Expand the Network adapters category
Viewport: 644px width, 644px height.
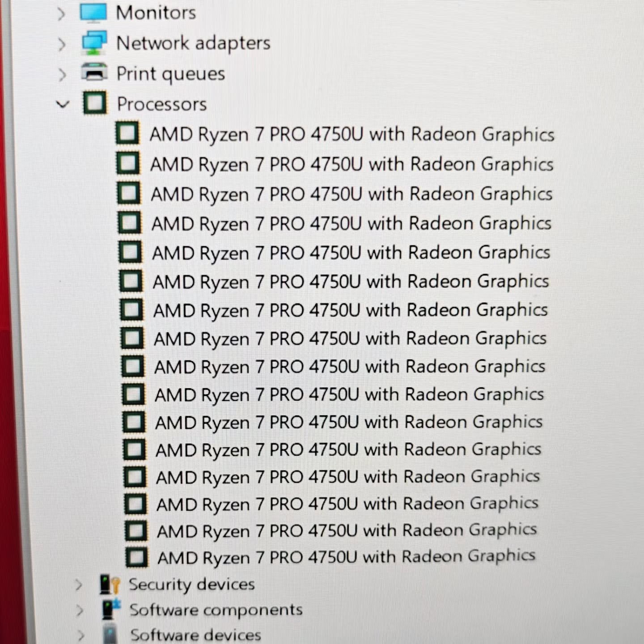point(62,44)
